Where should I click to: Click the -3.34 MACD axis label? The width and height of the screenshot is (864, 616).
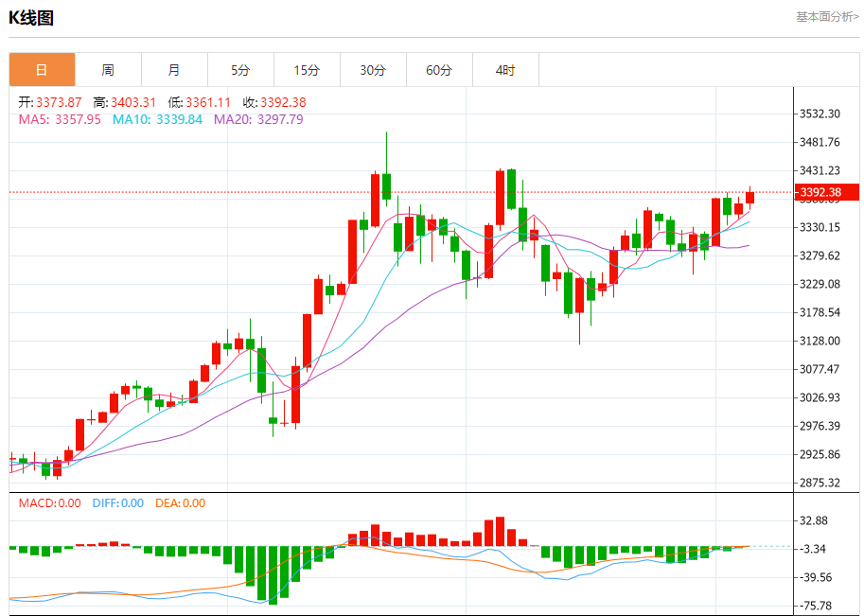812,549
